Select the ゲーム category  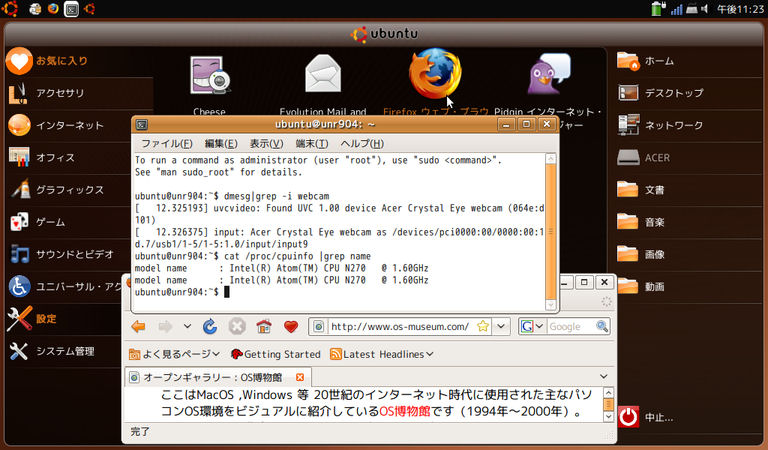[69, 222]
